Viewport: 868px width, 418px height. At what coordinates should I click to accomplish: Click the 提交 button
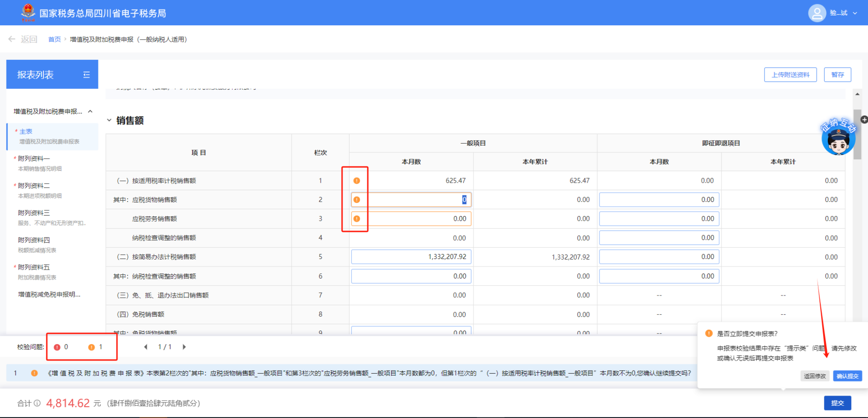tap(838, 403)
